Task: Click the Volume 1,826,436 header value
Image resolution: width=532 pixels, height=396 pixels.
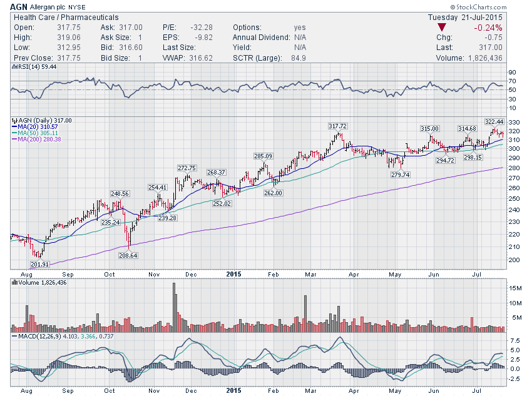Action: click(x=485, y=58)
